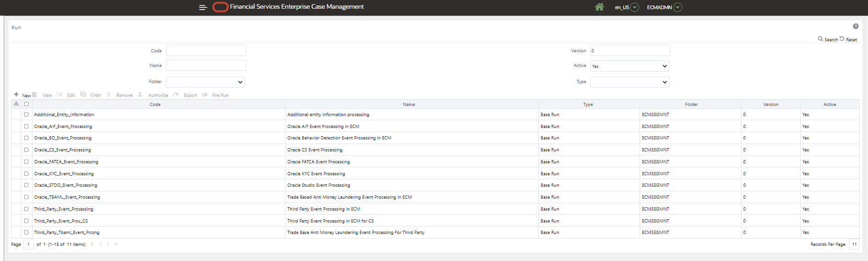Select the Oracle_TBAML_Event_Processing row checkbox

pos(27,197)
